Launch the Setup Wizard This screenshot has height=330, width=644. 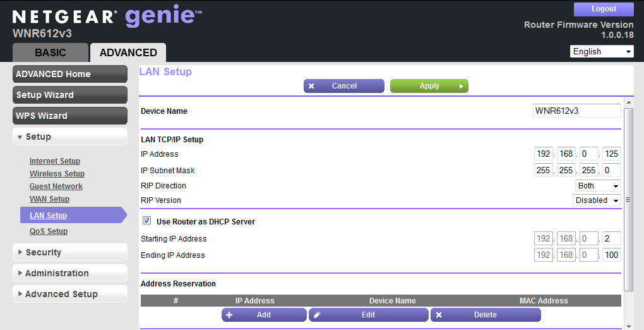(x=70, y=95)
